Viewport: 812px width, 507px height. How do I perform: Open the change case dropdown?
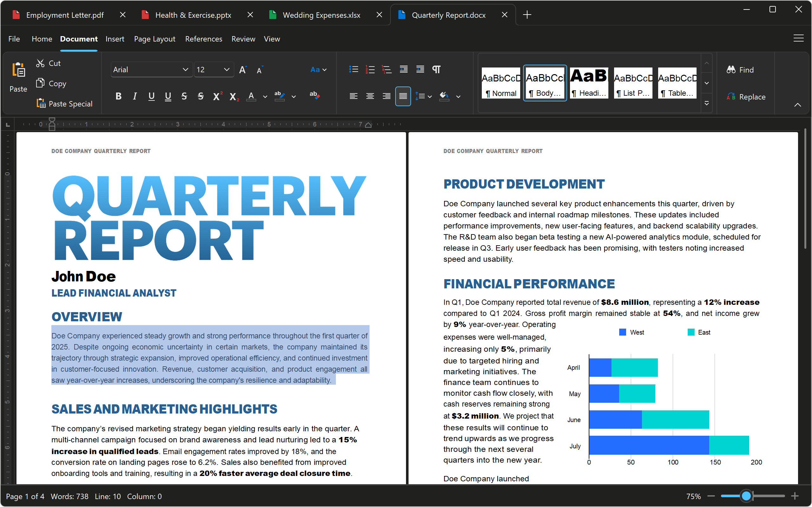click(x=318, y=69)
